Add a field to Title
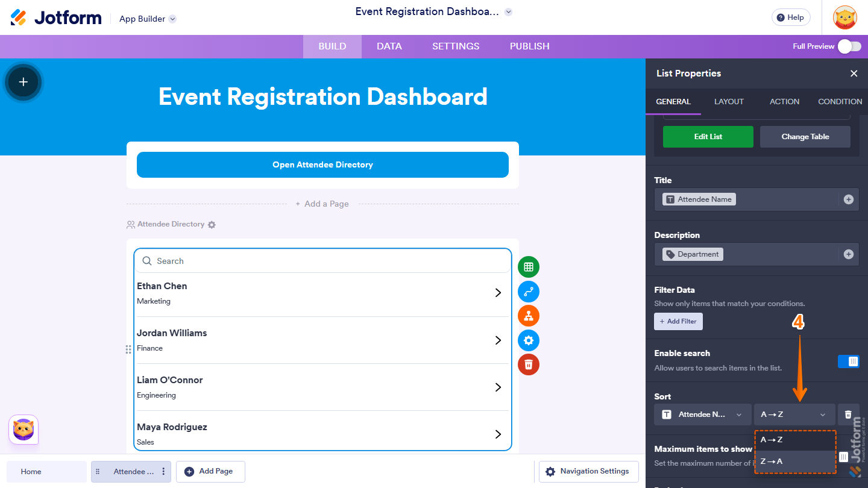The image size is (868, 488). (849, 199)
